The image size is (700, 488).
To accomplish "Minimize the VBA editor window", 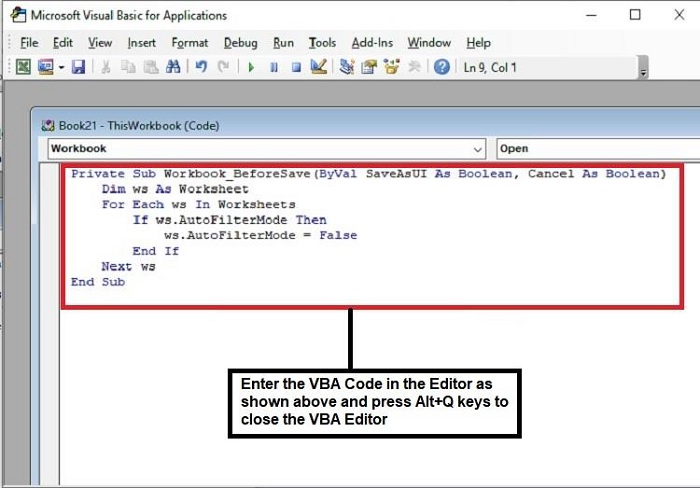I will tap(592, 15).
